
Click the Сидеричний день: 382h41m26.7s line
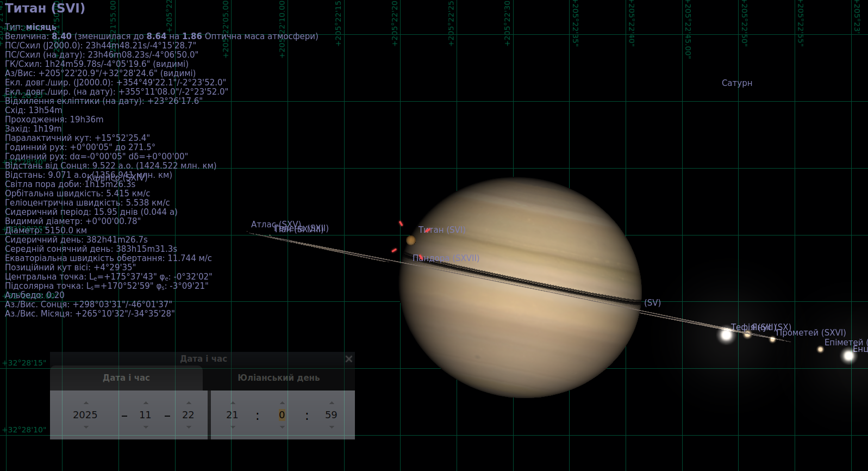(76, 240)
